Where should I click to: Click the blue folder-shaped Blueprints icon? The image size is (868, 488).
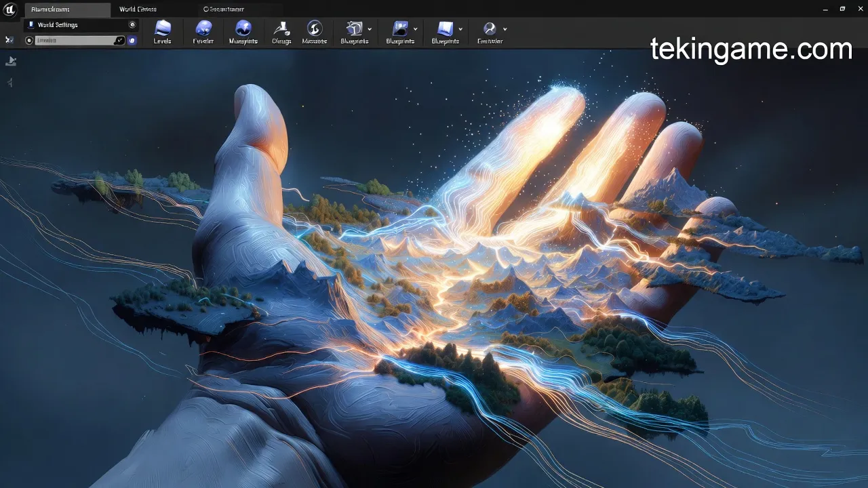pyautogui.click(x=445, y=28)
